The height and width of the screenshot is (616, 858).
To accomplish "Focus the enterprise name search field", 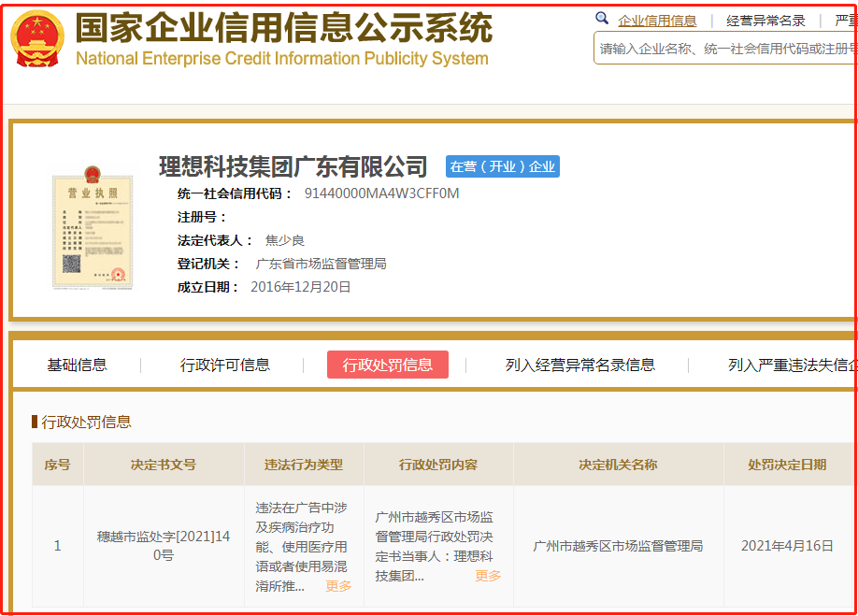I will 725,49.
